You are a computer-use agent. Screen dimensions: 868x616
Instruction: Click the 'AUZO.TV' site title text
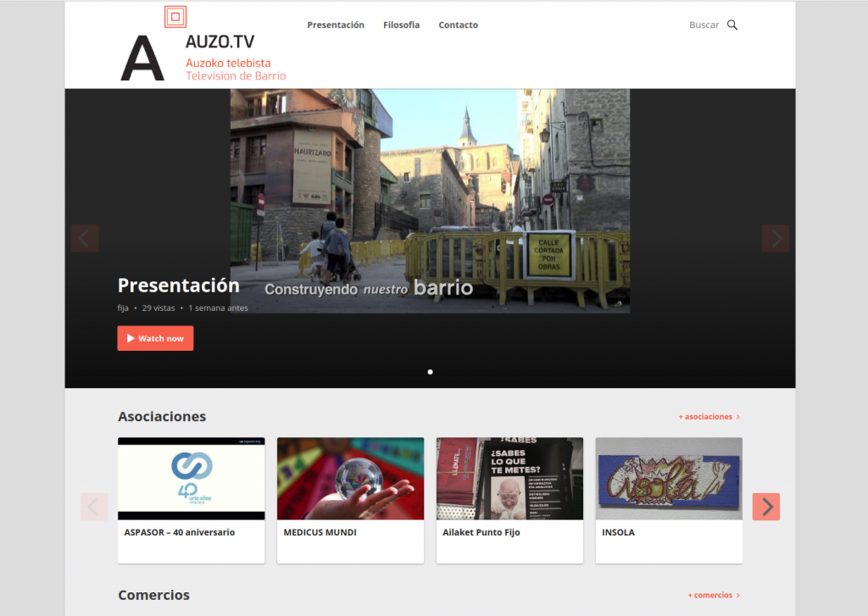220,42
